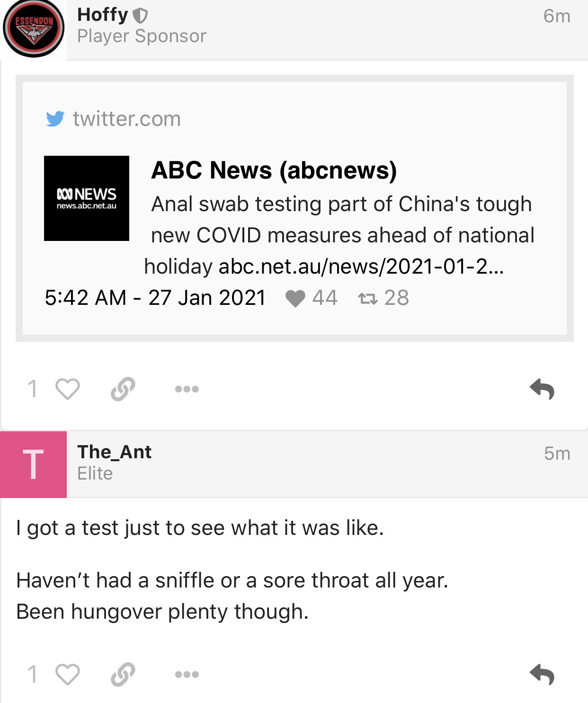Screen dimensions: 588x703
Task: Open The_Ant username link
Action: (x=115, y=452)
